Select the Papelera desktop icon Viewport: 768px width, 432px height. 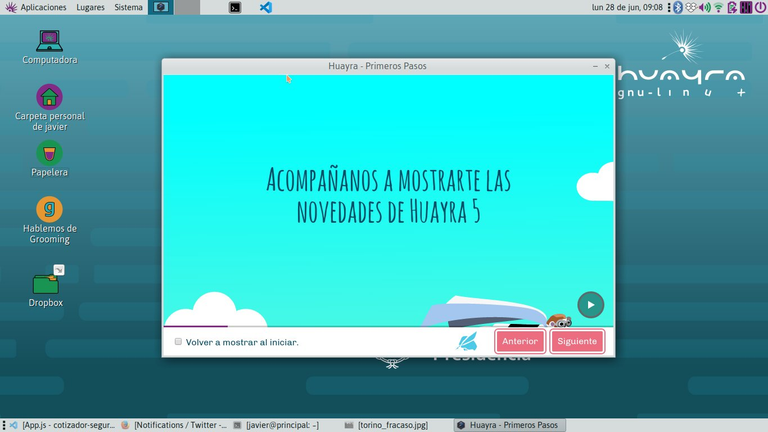click(x=49, y=159)
